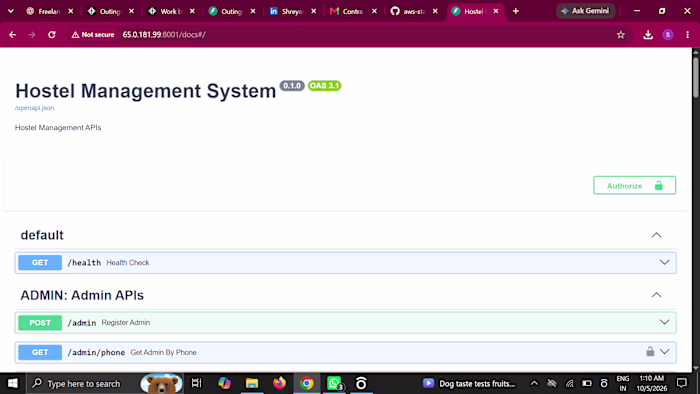
Task: Reload the docs page
Action: click(52, 34)
